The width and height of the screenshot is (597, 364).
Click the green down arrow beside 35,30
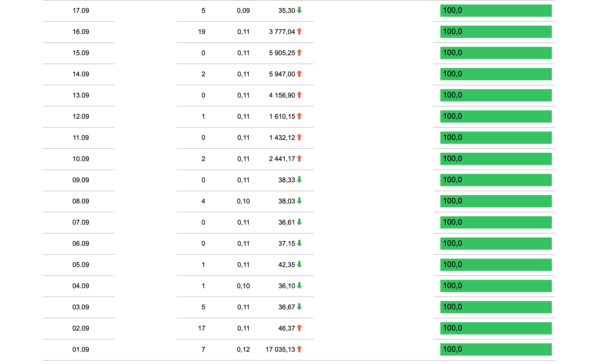tap(299, 10)
